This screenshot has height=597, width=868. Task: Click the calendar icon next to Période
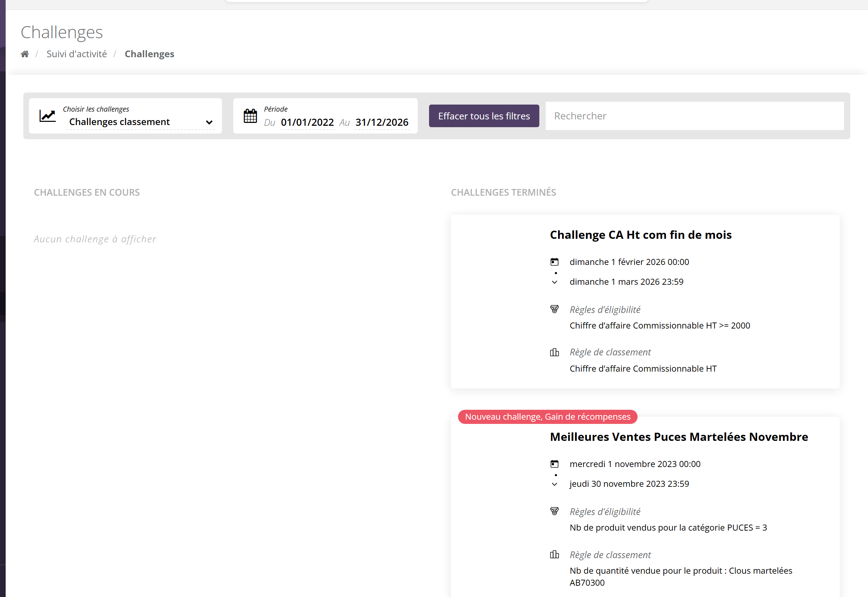[x=250, y=116]
